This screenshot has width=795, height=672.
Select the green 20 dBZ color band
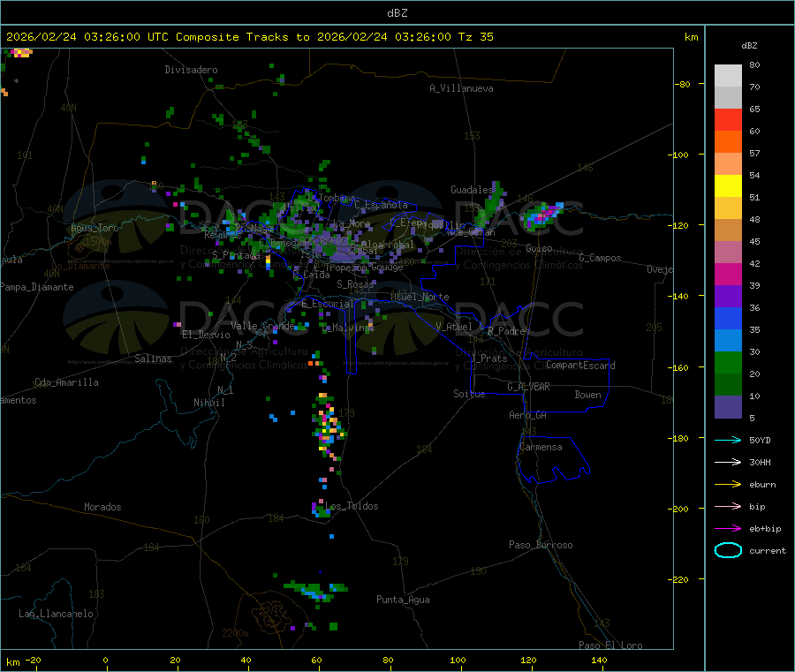728,362
